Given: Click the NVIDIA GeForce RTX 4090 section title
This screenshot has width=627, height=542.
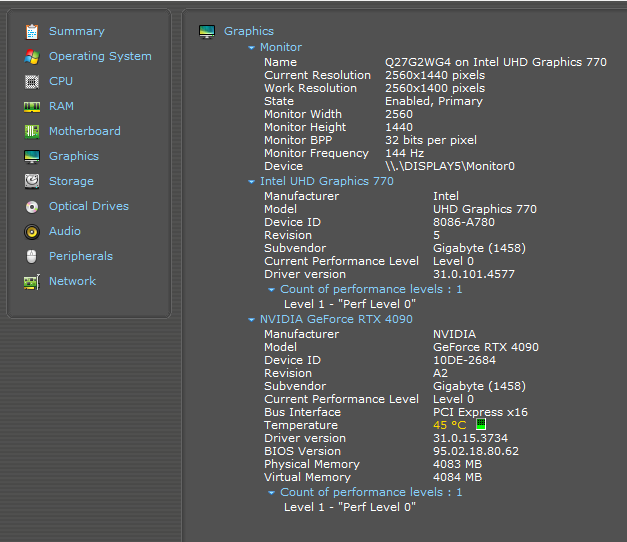Looking at the screenshot, I should tap(336, 319).
